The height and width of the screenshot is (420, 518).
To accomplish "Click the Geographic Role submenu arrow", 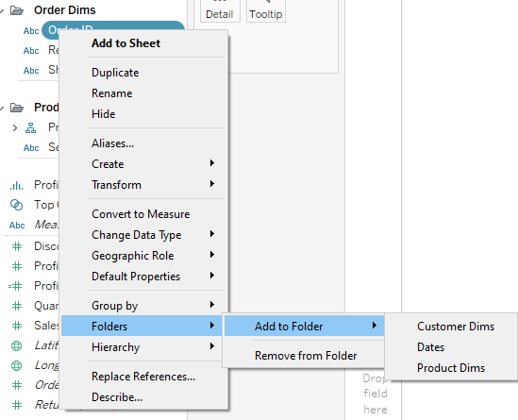I will click(x=212, y=255).
